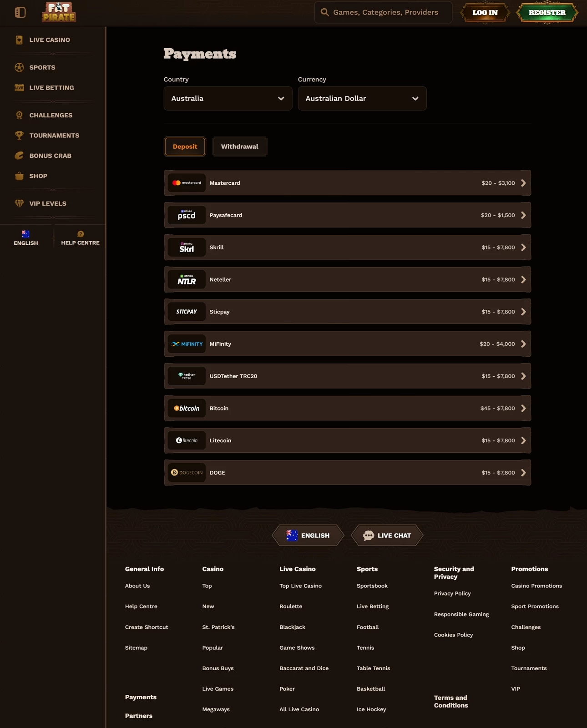Expand Sticpay row chevron
The image size is (587, 728).
[x=523, y=312]
